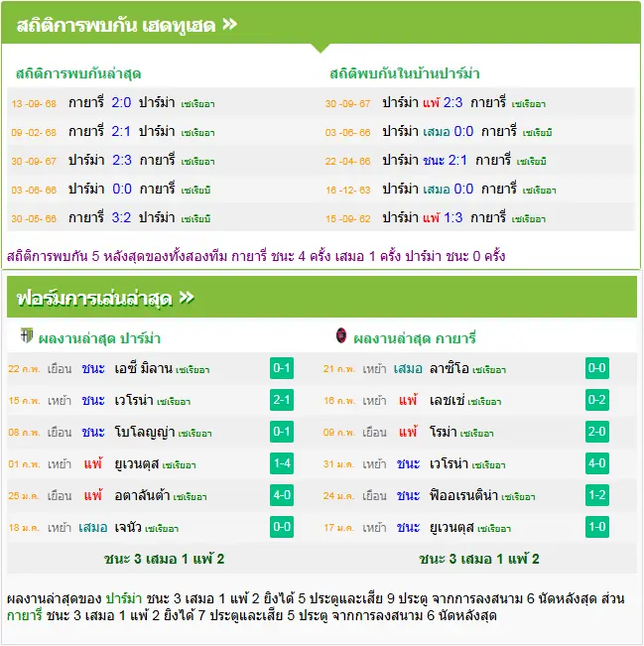Click the 2:1 score in the 09-02-68 row
The width and height of the screenshot is (644, 646).
(121, 131)
